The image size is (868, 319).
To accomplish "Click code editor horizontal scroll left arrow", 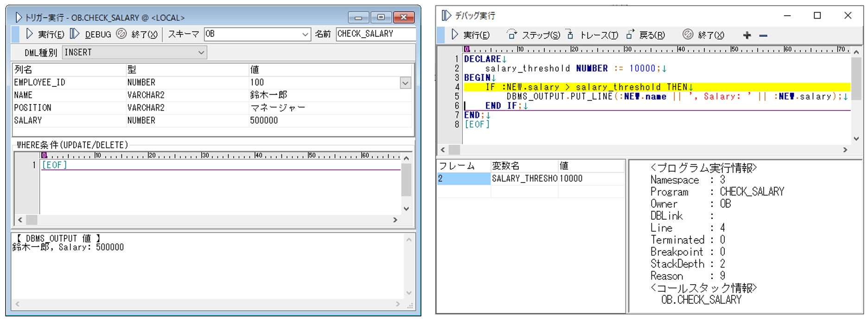I will click(x=443, y=150).
